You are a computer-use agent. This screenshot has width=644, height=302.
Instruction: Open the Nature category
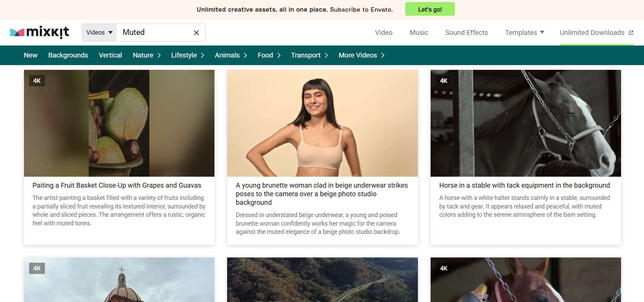(143, 55)
